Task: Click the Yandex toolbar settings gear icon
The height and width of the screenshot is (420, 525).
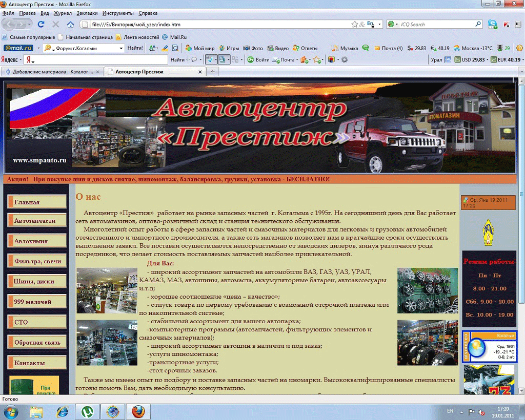Action: (345, 59)
